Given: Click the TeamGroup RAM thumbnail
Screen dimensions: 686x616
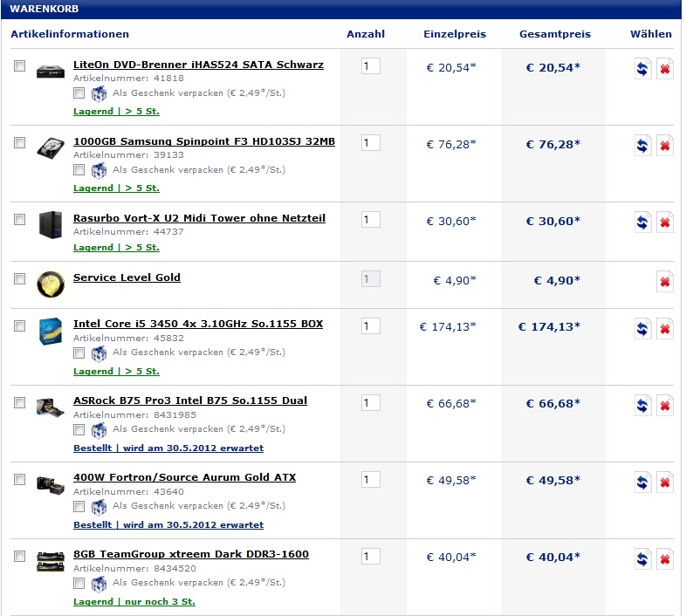Looking at the screenshot, I should (51, 562).
